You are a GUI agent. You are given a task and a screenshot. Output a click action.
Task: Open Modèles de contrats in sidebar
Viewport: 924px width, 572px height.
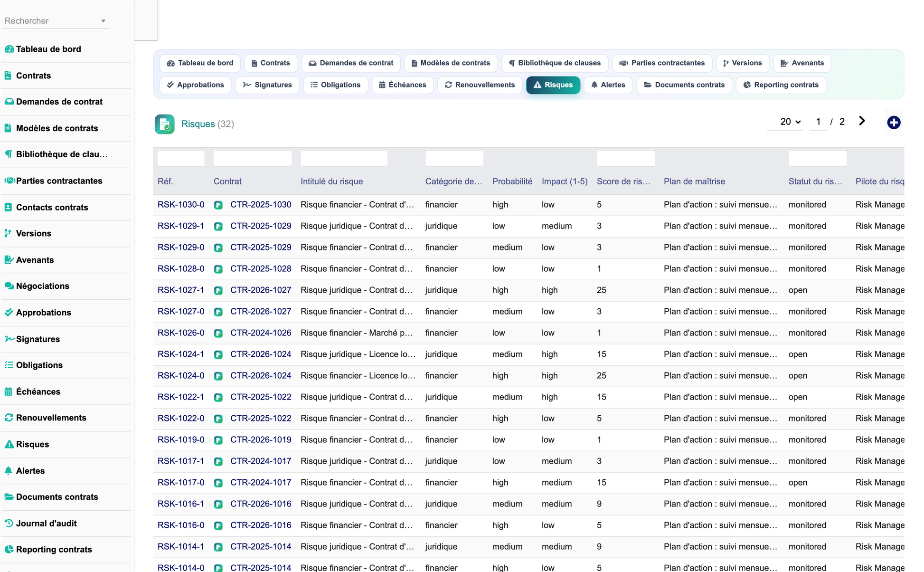57,128
